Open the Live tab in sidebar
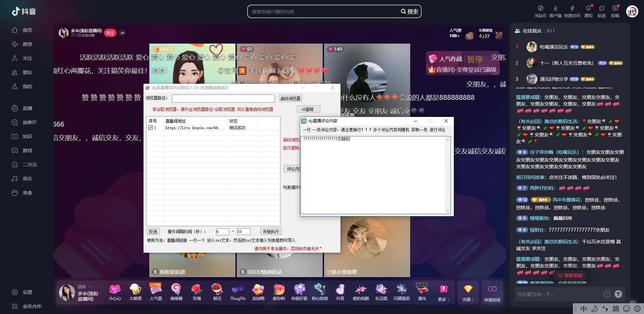This screenshot has width=644, height=314. click(27, 108)
